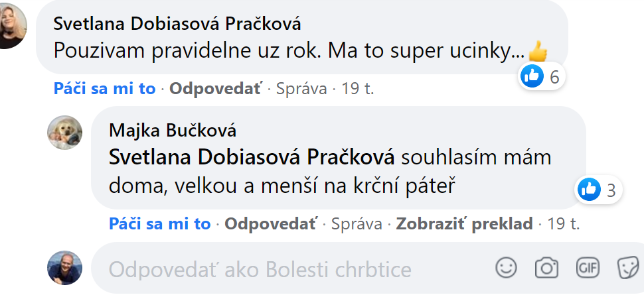Like Majka Bučková's reply with Páči sa mi to
Image resolution: width=644 pixels, height=299 pixels.
160,224
